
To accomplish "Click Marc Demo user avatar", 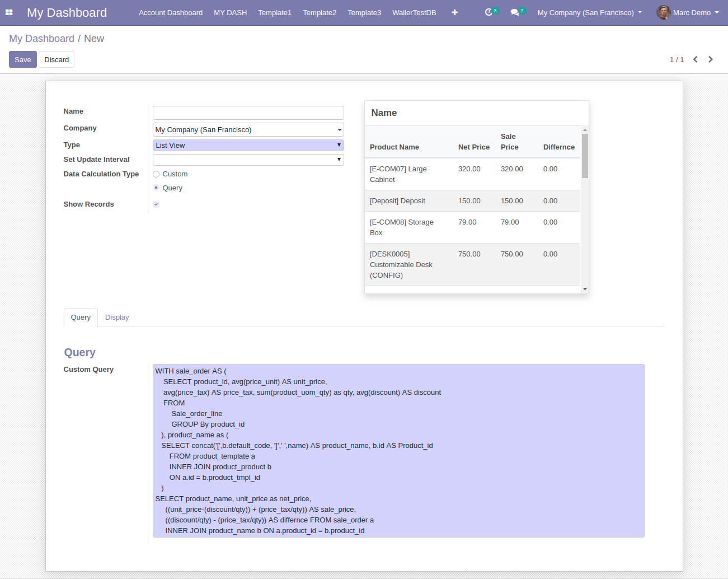I will [x=664, y=12].
